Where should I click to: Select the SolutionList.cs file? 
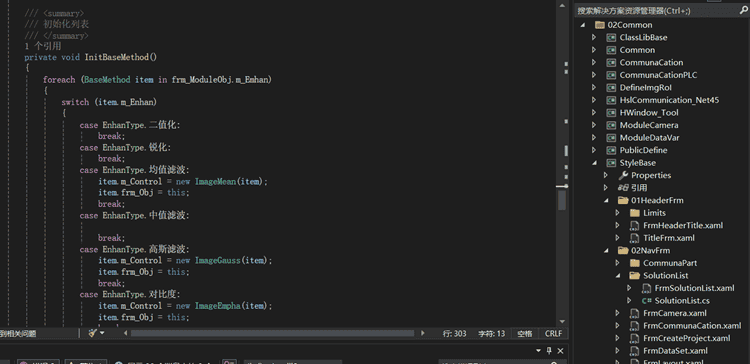pos(682,301)
